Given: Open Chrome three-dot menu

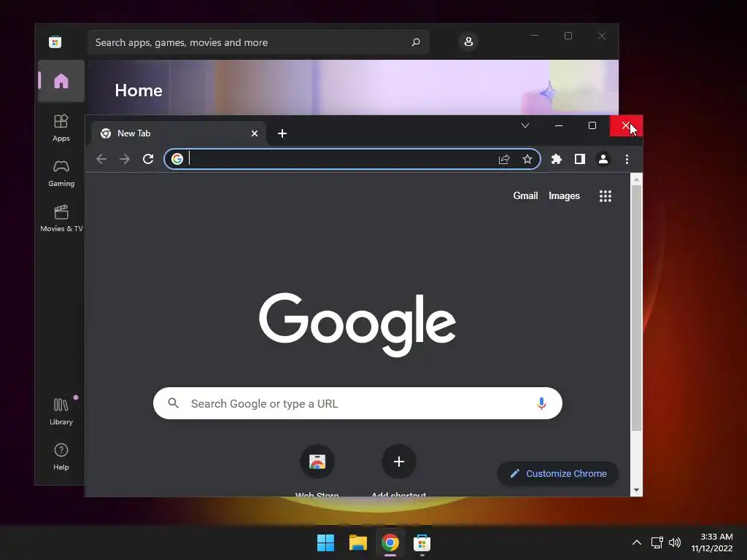Looking at the screenshot, I should [x=627, y=159].
